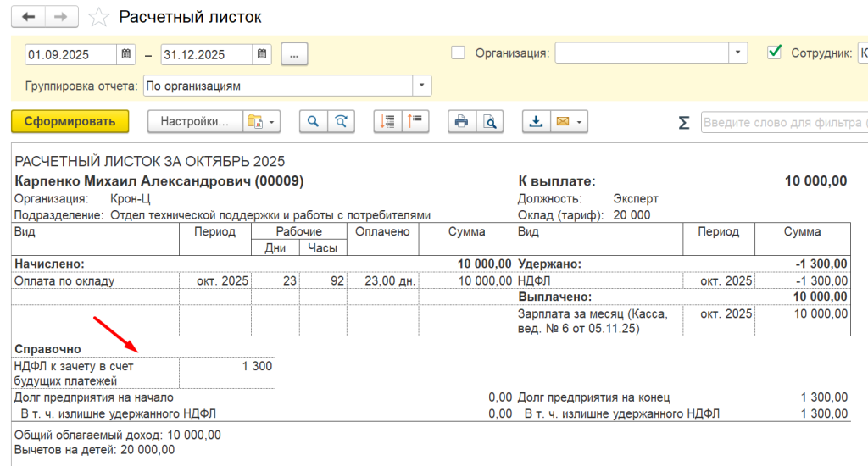
Task: Click the back navigation arrow
Action: click(28, 17)
